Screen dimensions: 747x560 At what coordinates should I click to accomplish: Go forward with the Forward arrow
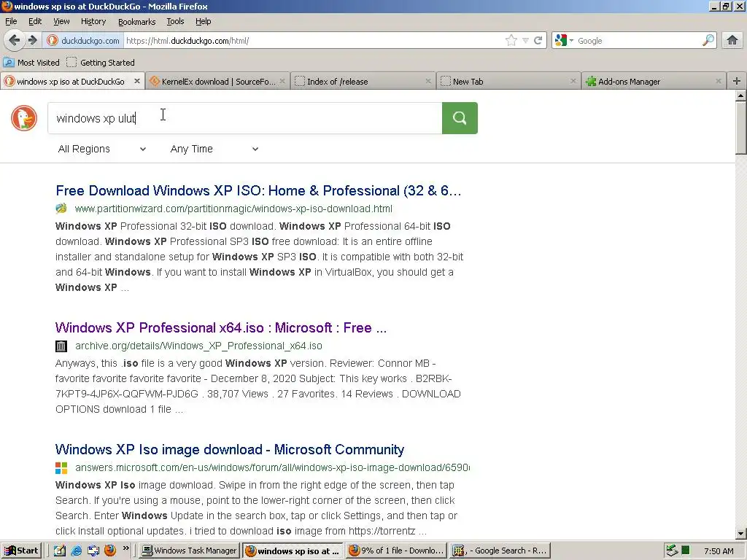coord(32,41)
